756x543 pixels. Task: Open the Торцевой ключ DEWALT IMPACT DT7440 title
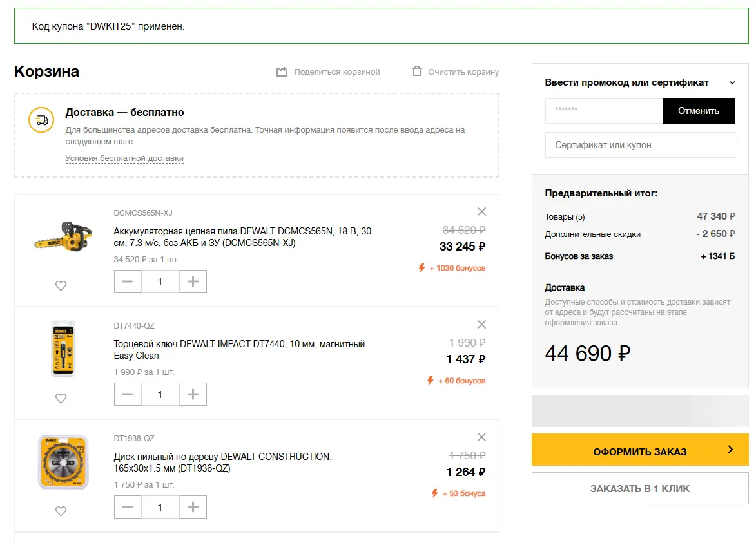pos(239,350)
